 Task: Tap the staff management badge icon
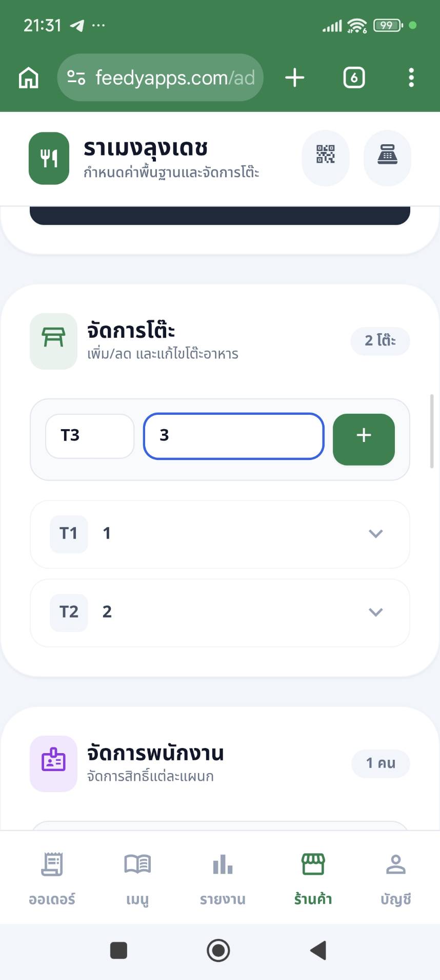pos(53,763)
